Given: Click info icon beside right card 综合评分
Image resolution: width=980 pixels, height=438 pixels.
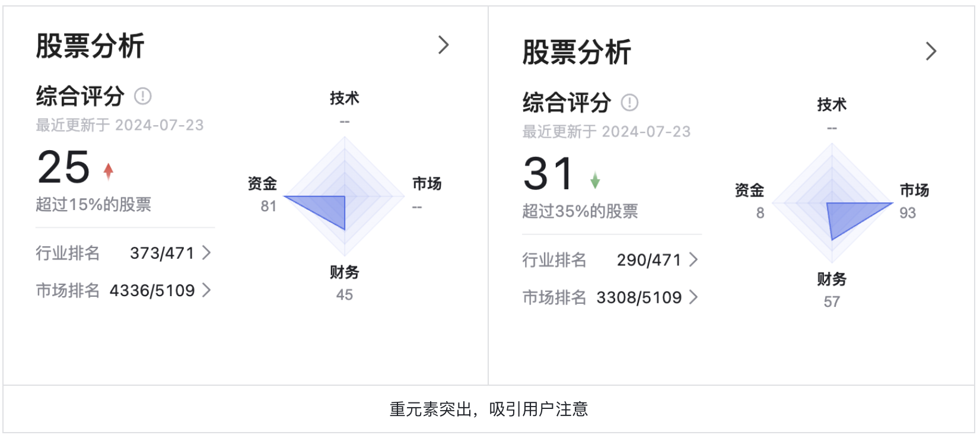Looking at the screenshot, I should tap(629, 103).
